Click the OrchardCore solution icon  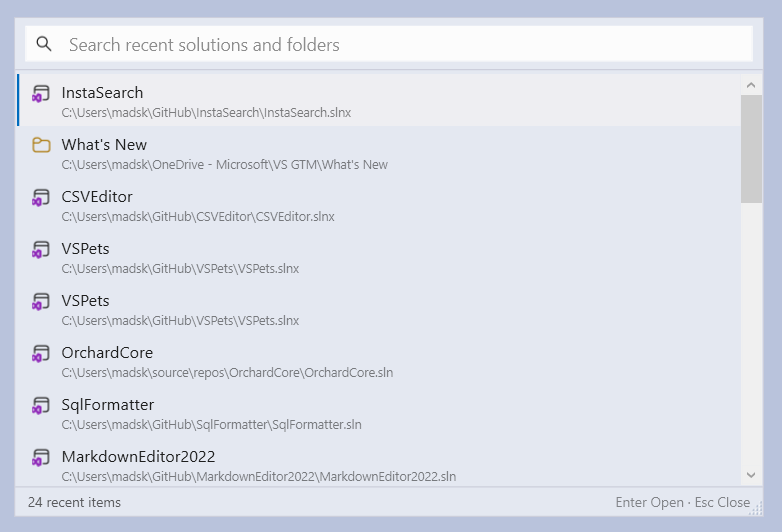41,354
